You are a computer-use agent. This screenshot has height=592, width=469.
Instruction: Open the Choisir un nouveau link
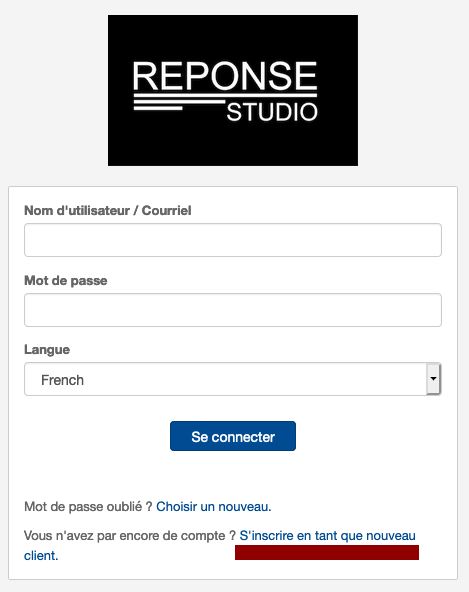(214, 506)
